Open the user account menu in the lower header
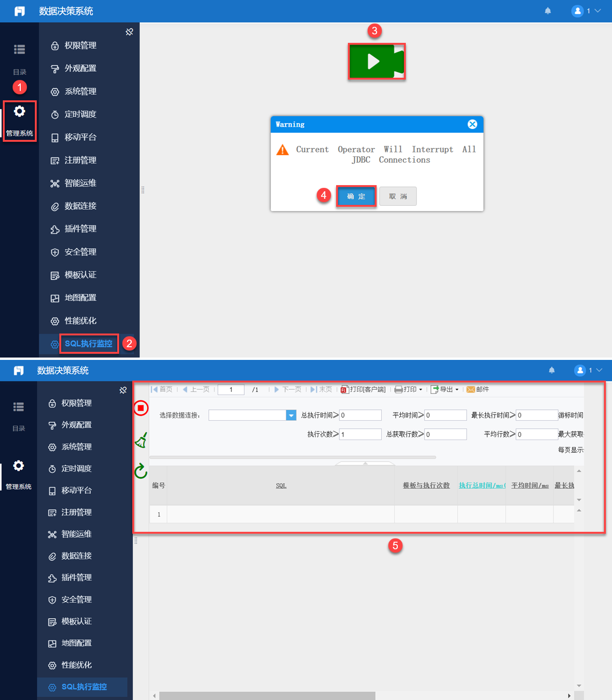The height and width of the screenshot is (700, 612). tap(588, 370)
